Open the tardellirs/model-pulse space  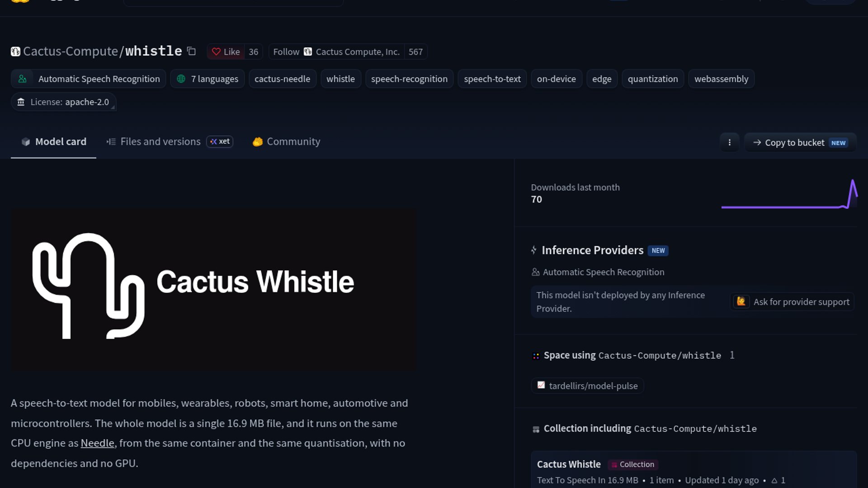tap(587, 385)
